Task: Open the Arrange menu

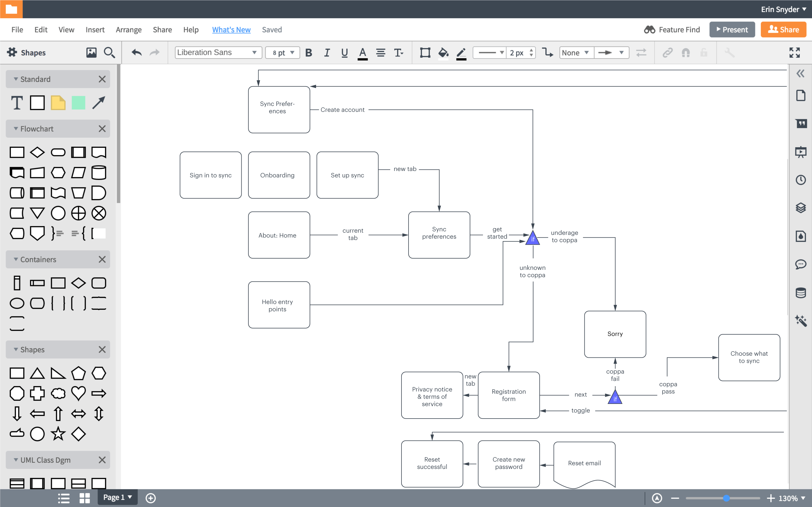Action: [129, 30]
